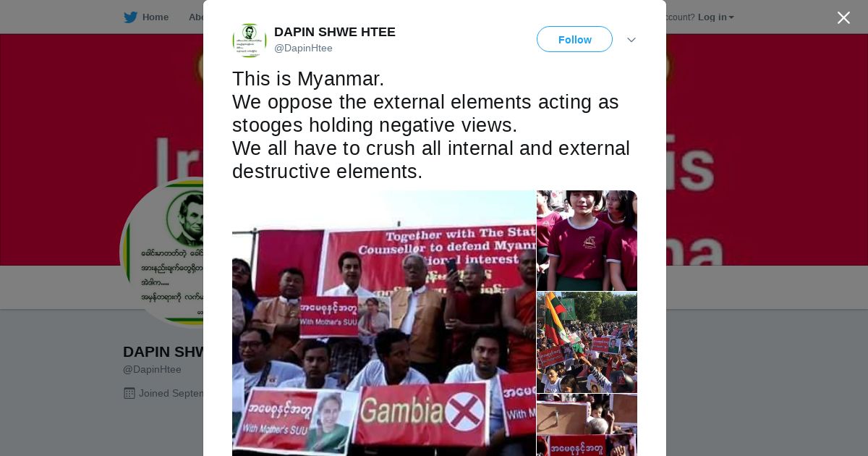Open DAPIN SHWE HTEE avatar in tweet
The width and height of the screenshot is (868, 456).
click(x=250, y=40)
